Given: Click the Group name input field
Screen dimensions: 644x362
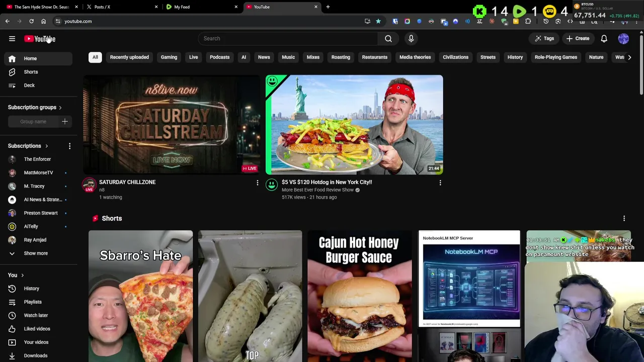Looking at the screenshot, I should coord(33,121).
